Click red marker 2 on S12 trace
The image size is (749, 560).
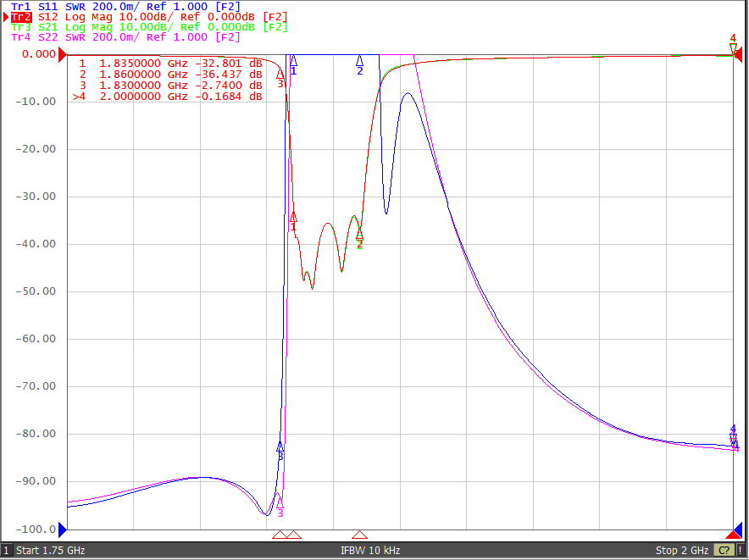[360, 234]
